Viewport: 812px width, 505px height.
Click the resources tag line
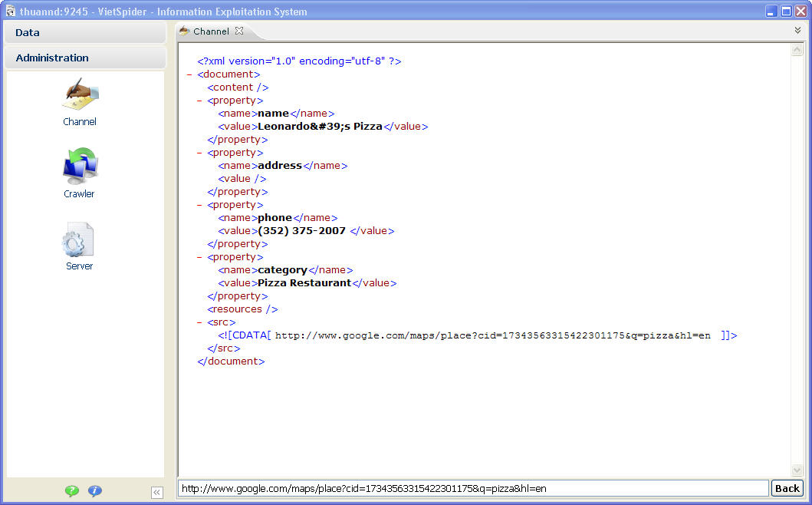point(242,309)
